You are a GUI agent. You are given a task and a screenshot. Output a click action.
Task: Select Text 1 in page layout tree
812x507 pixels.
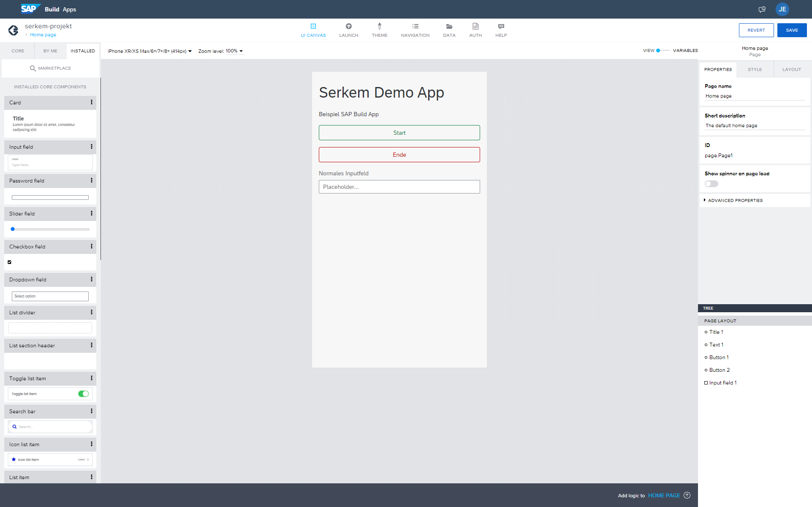pyautogui.click(x=716, y=345)
